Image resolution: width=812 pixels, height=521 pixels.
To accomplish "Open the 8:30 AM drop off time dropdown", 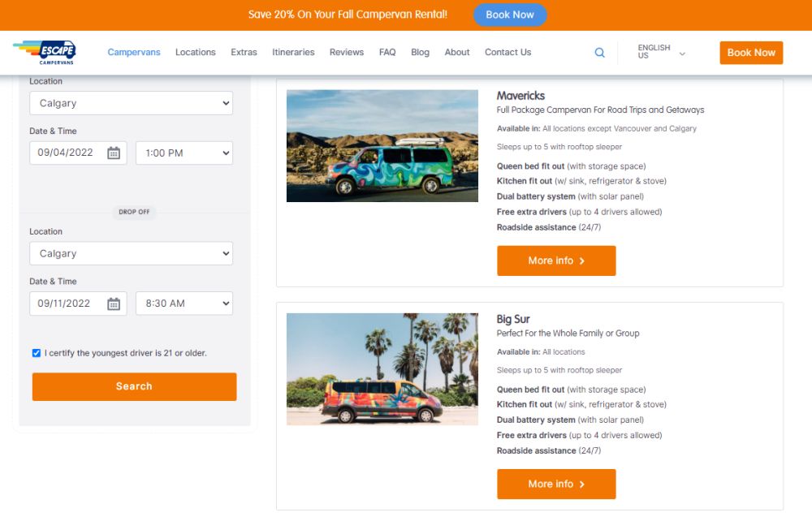I will coord(184,303).
